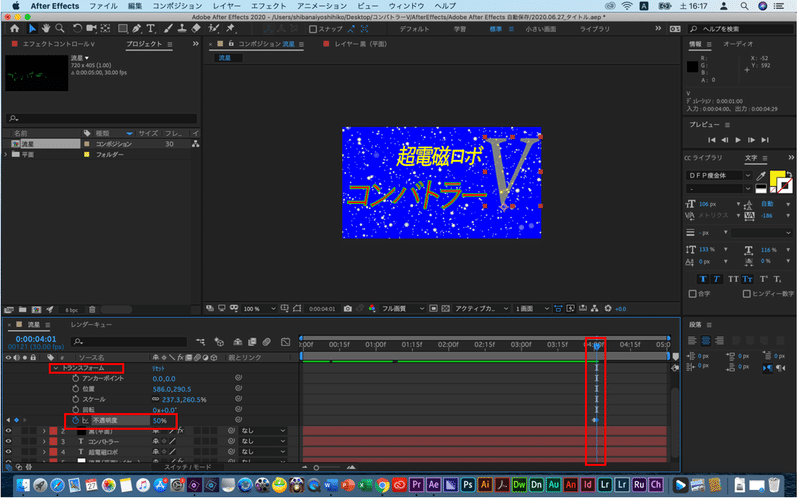Select the Type tool in toolbar

(x=151, y=29)
